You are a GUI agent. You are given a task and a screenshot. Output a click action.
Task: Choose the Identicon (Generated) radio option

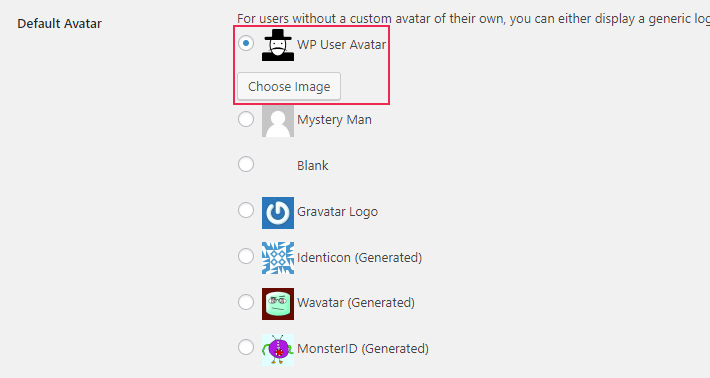pyautogui.click(x=246, y=256)
